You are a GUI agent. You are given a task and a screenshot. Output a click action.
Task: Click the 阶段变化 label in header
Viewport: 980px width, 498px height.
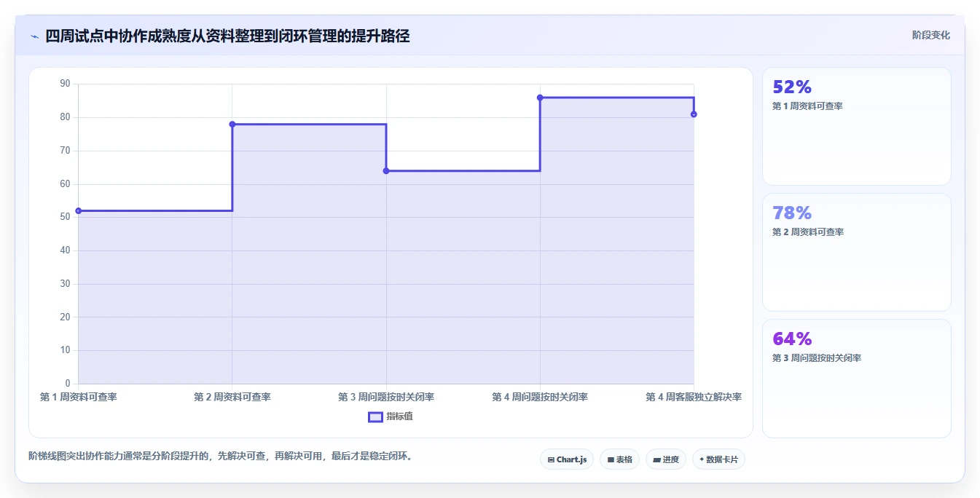click(x=930, y=35)
